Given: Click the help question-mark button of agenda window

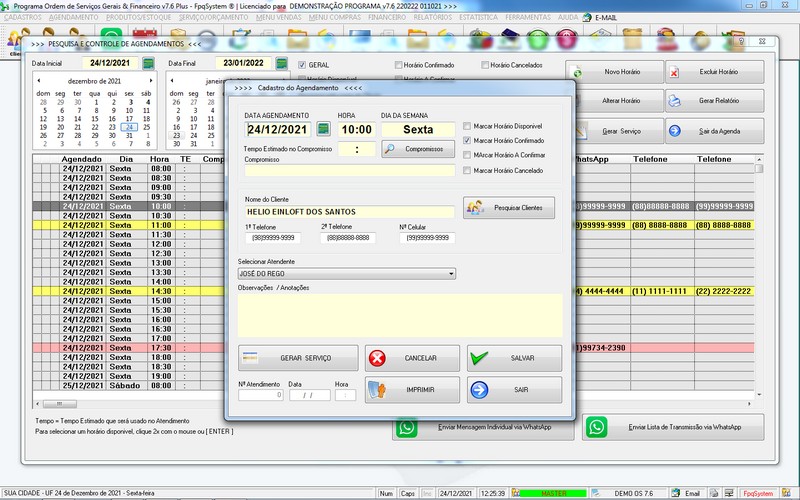Looking at the screenshot, I should tap(741, 41).
